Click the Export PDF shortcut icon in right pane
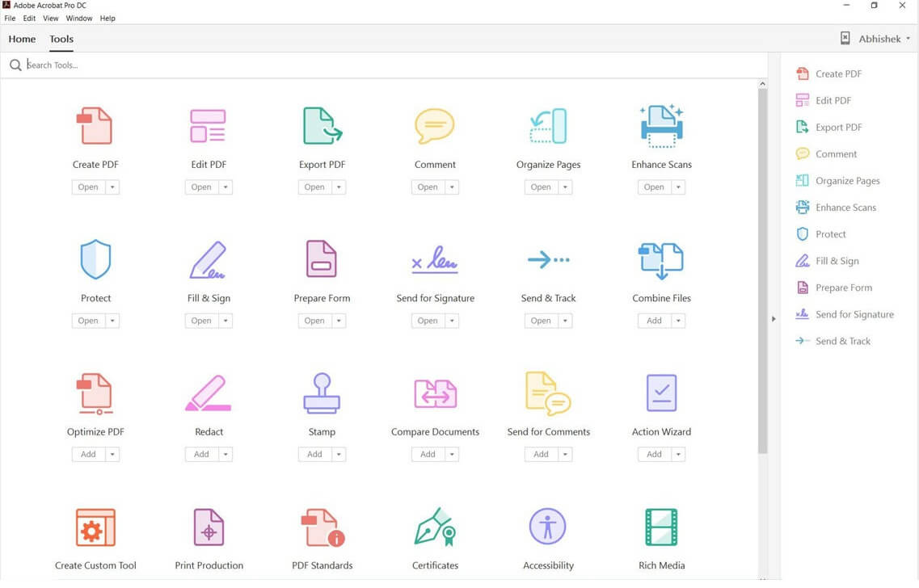The image size is (919, 588). (803, 127)
